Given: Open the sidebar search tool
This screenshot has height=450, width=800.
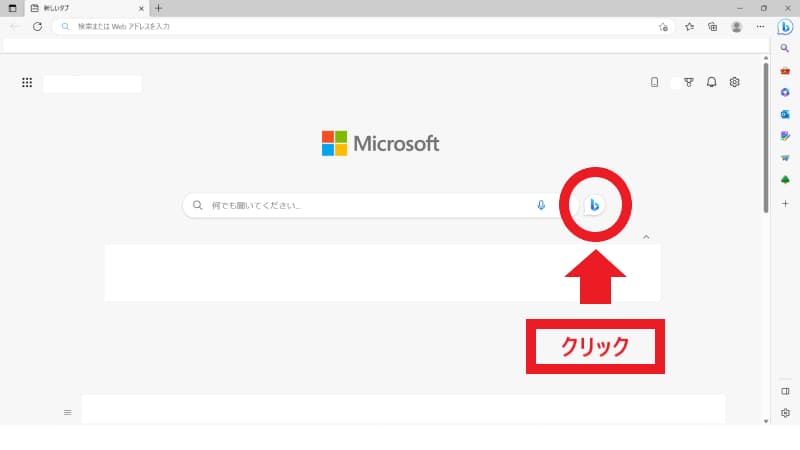Looking at the screenshot, I should [785, 48].
